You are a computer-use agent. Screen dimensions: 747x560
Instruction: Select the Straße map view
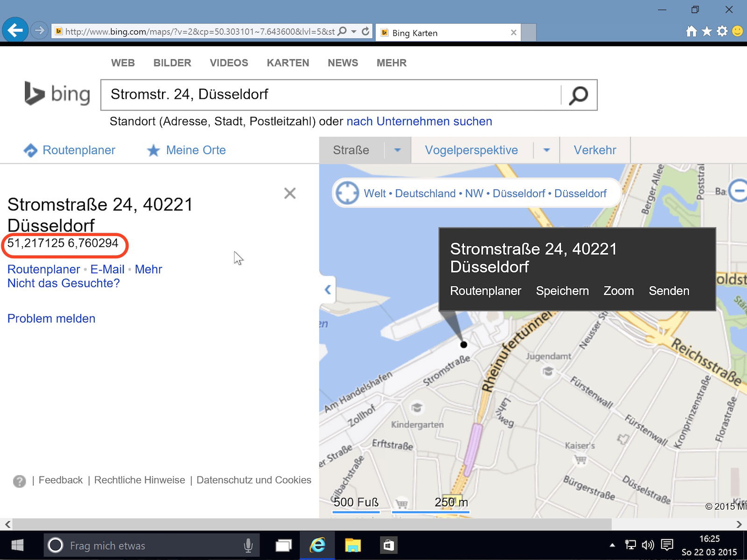[x=351, y=150]
